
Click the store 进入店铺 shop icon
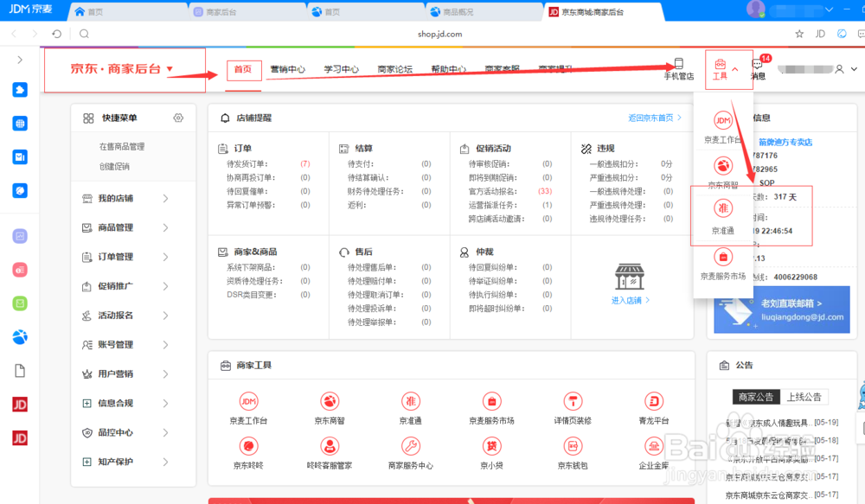tap(630, 277)
